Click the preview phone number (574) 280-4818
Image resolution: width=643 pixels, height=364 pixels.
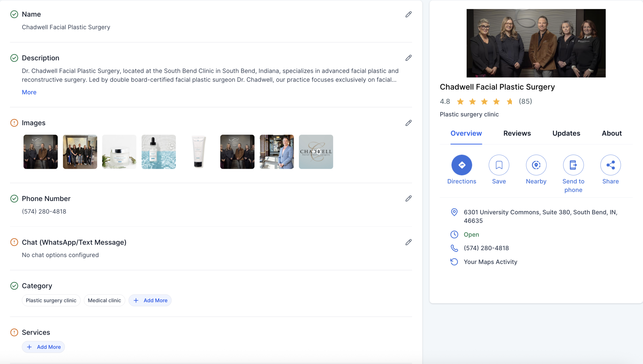[x=486, y=248]
